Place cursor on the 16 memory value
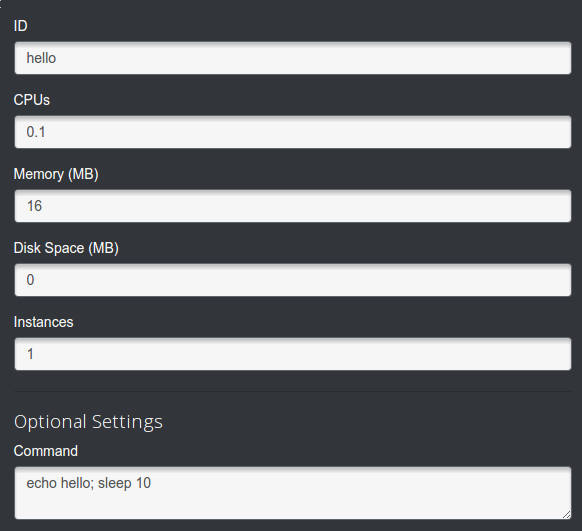This screenshot has height=531, width=582. tap(35, 206)
